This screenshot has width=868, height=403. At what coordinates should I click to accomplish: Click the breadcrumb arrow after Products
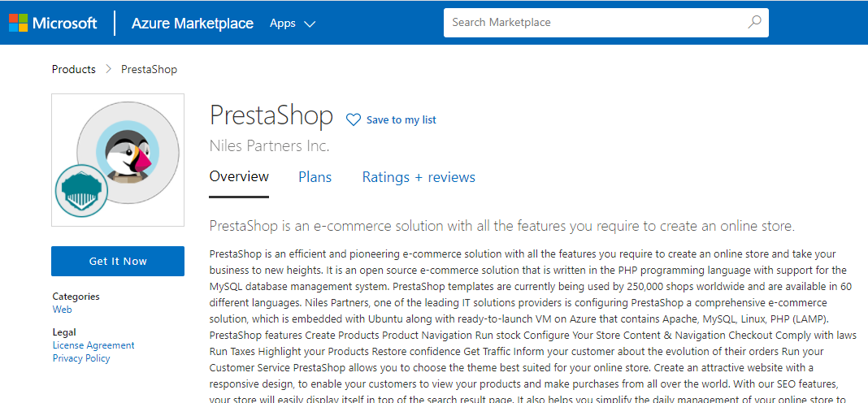[108, 70]
